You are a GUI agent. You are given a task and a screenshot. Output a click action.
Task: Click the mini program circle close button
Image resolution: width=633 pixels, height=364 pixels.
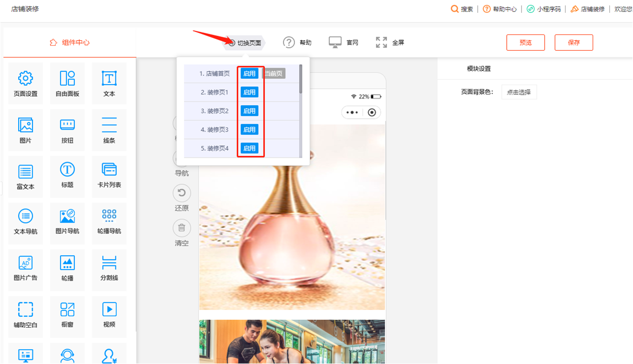pos(372,112)
